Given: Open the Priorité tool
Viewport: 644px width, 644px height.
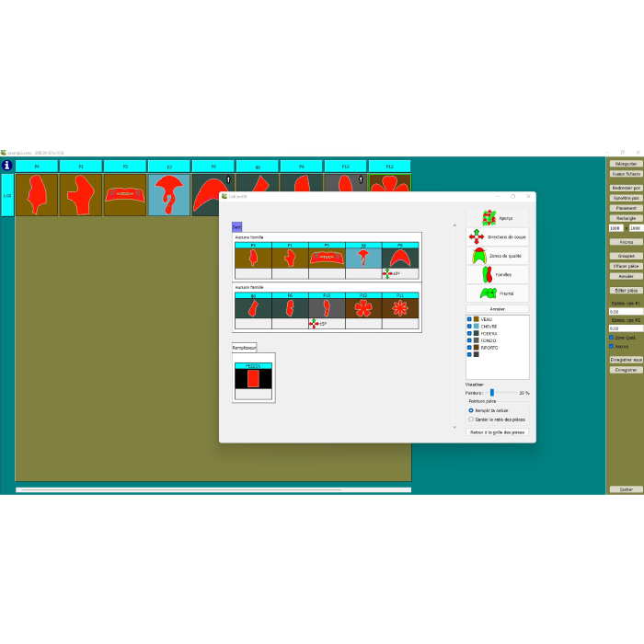Looking at the screenshot, I should click(497, 293).
